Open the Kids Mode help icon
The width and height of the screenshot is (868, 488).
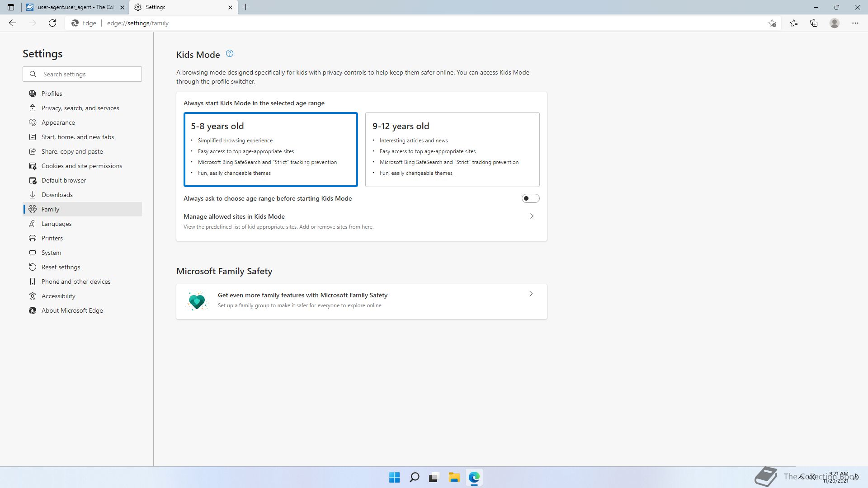tap(230, 54)
